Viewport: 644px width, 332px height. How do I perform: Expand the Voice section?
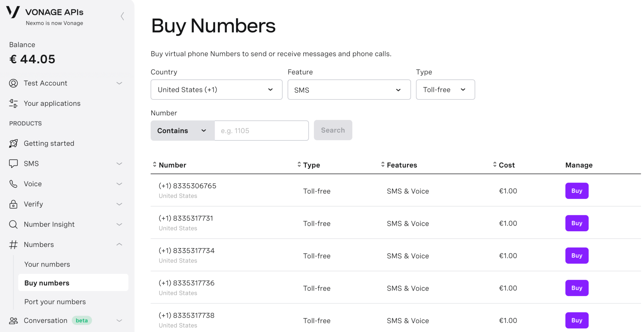[119, 183]
